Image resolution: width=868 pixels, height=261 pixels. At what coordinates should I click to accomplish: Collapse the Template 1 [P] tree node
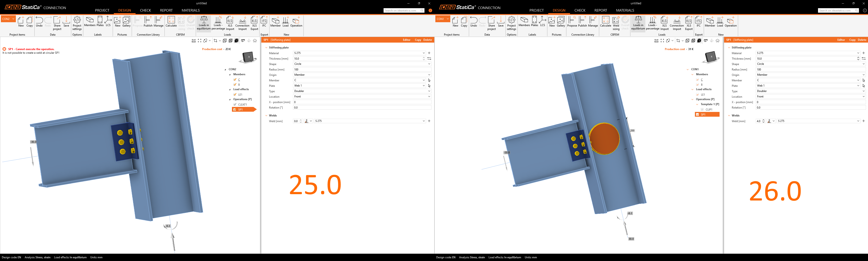click(x=697, y=104)
